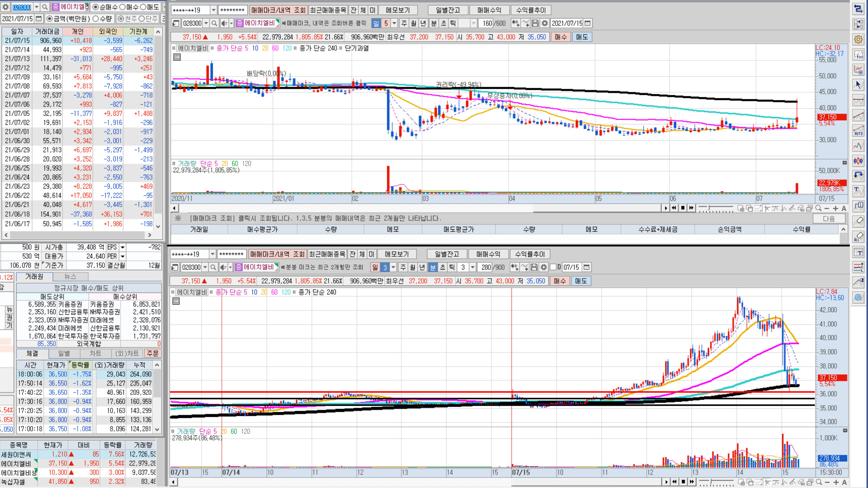Zoom in with plus icon under lower chart
This screenshot has height=488, width=868.
tap(836, 482)
